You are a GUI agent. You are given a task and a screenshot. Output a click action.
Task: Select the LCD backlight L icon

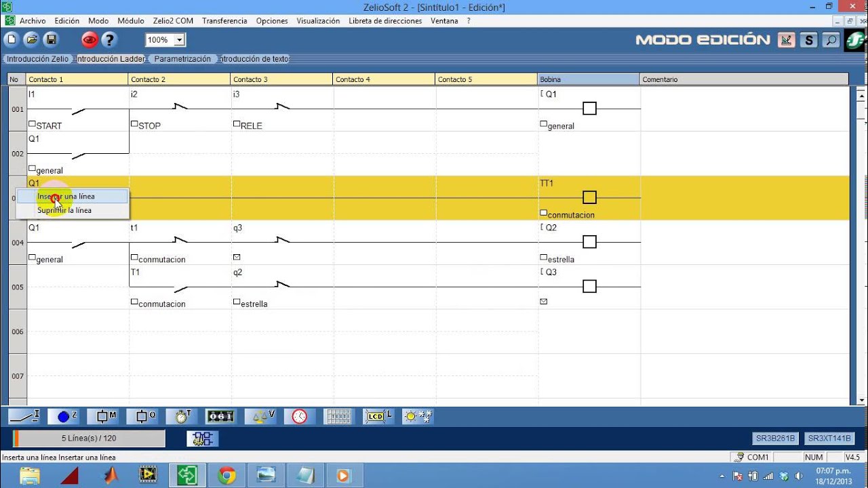[x=378, y=416]
